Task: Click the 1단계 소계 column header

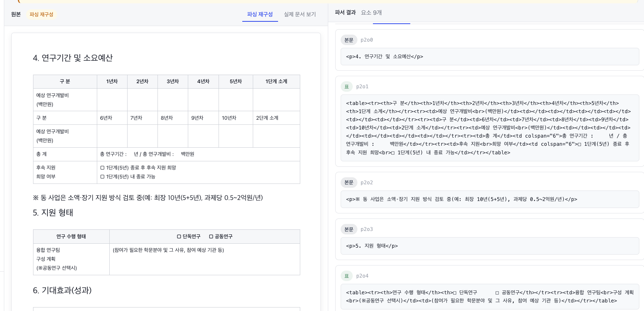Action: tap(276, 82)
